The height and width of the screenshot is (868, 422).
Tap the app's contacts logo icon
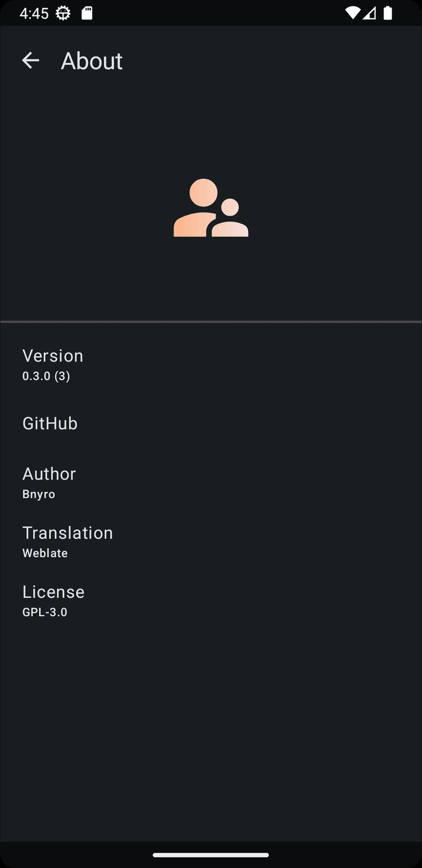click(x=210, y=207)
